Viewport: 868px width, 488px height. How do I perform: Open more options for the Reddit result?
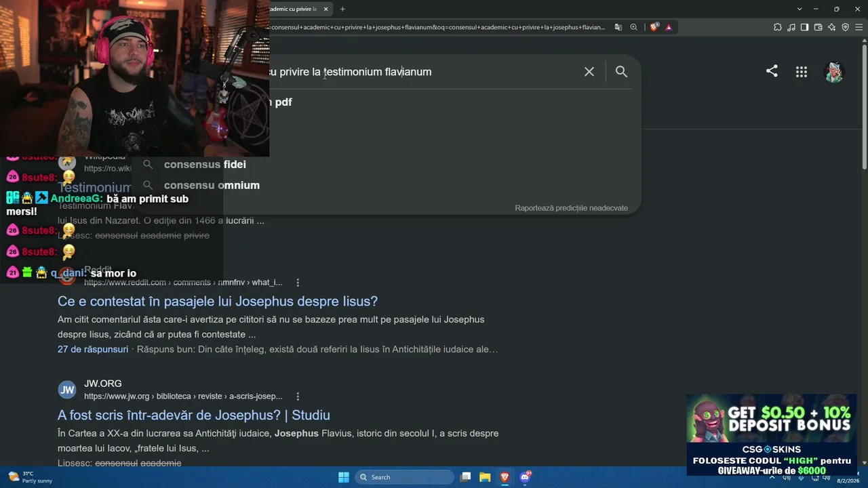tap(298, 283)
